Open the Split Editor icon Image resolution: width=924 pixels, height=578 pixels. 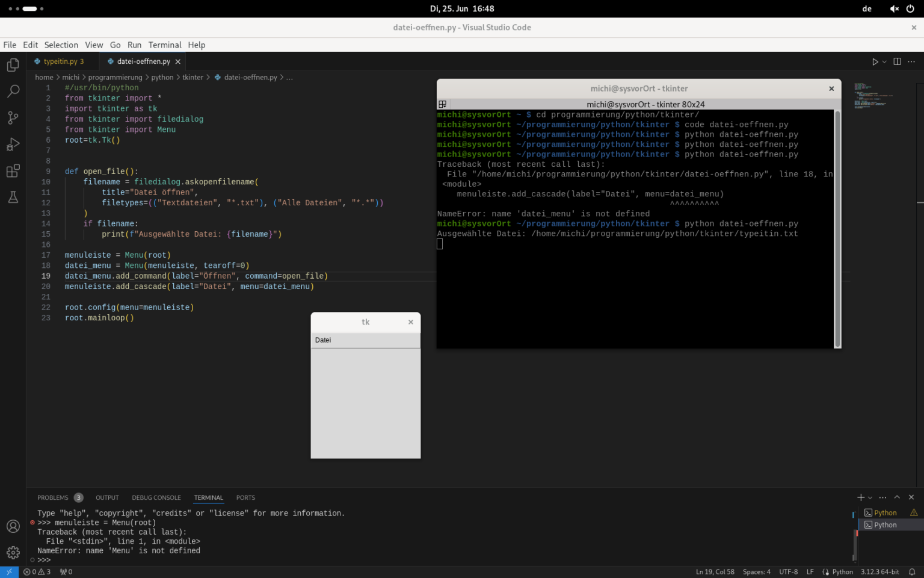tap(897, 61)
